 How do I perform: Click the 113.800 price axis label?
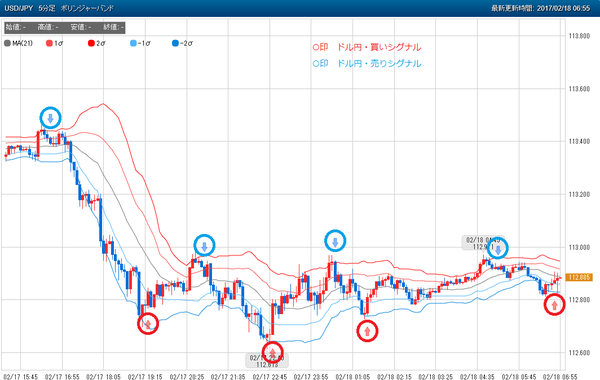(579, 36)
